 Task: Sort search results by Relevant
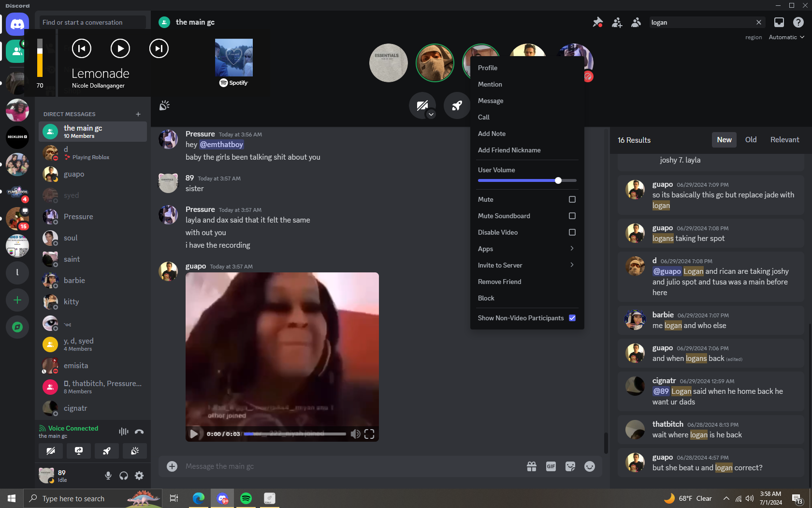(784, 140)
